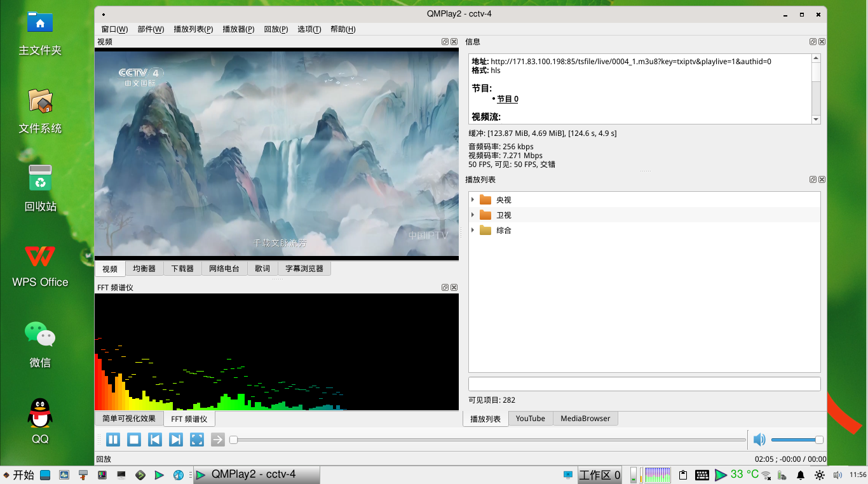The height and width of the screenshot is (484, 868).
Task: Expand the 卫视 playlist folder
Action: (x=472, y=215)
